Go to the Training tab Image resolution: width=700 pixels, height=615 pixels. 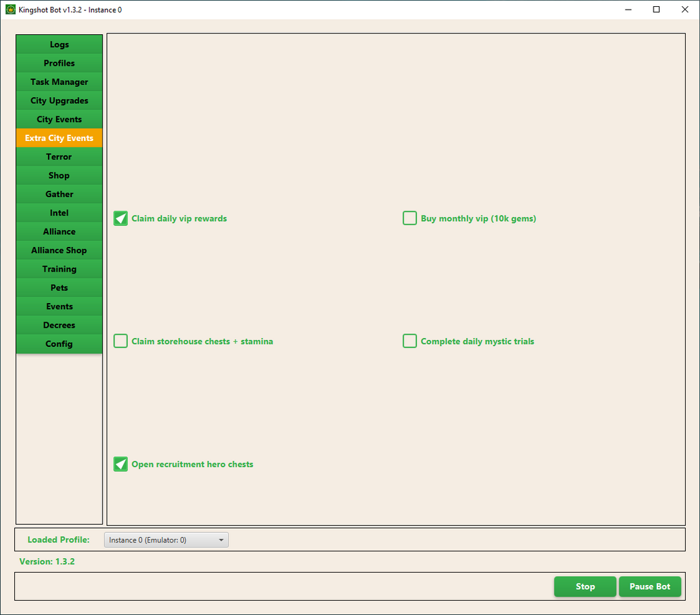coord(59,269)
